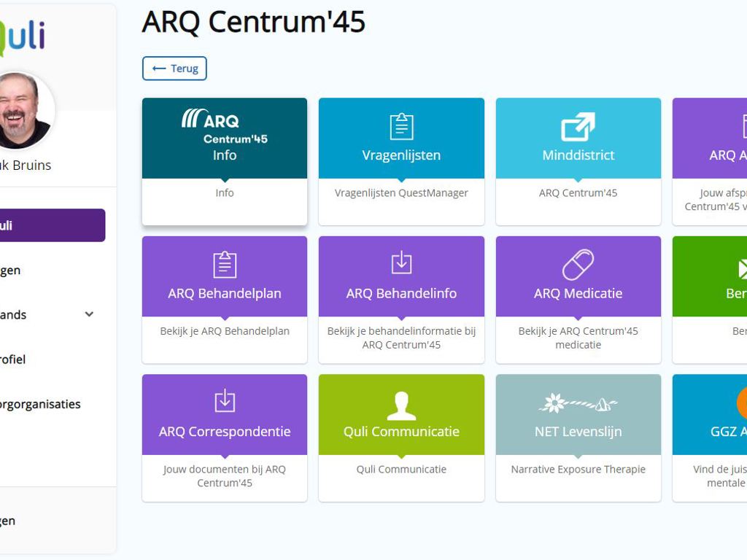Select the highlighted purple Quli menu item
Screen dimensions: 747x560
point(51,225)
